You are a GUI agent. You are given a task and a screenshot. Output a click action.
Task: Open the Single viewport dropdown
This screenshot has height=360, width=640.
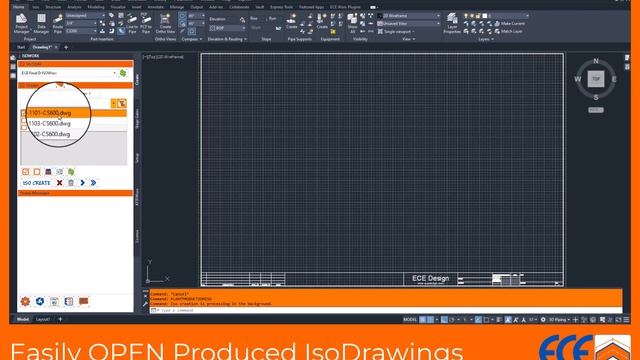pyautogui.click(x=396, y=31)
